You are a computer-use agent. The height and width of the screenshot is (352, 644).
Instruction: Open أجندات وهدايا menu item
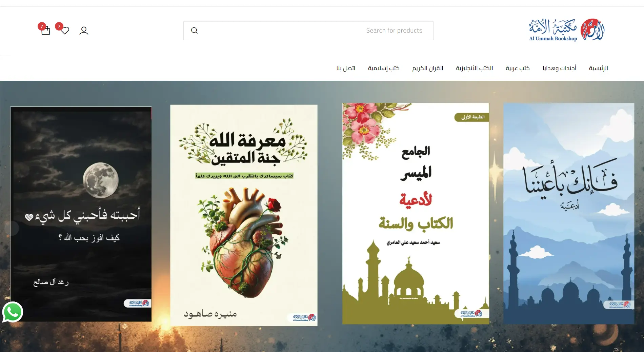[559, 68]
